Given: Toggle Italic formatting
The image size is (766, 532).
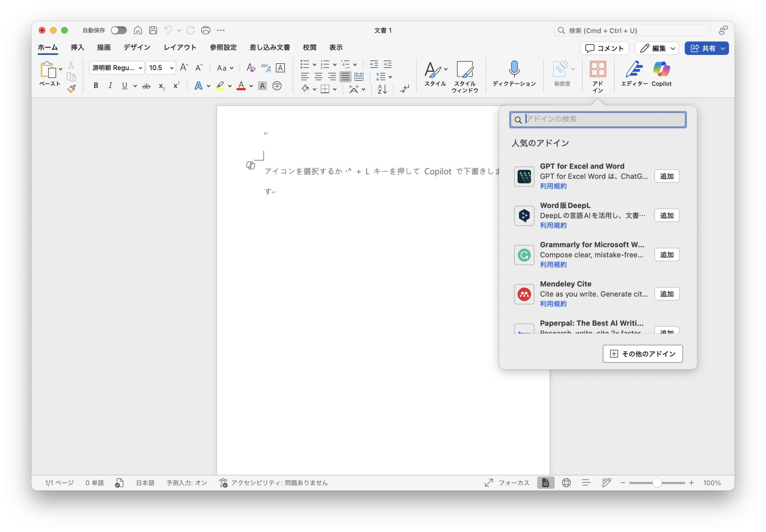Looking at the screenshot, I should 110,86.
